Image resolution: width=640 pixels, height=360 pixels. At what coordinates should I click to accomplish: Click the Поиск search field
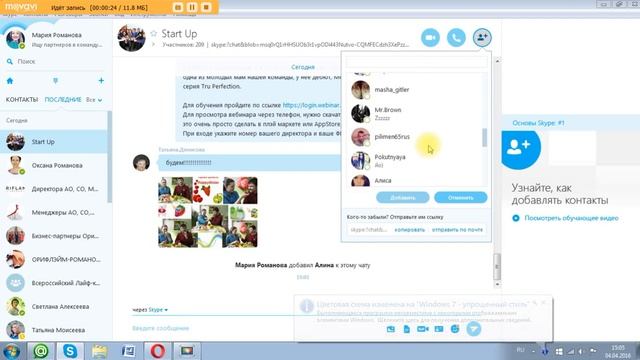57,62
